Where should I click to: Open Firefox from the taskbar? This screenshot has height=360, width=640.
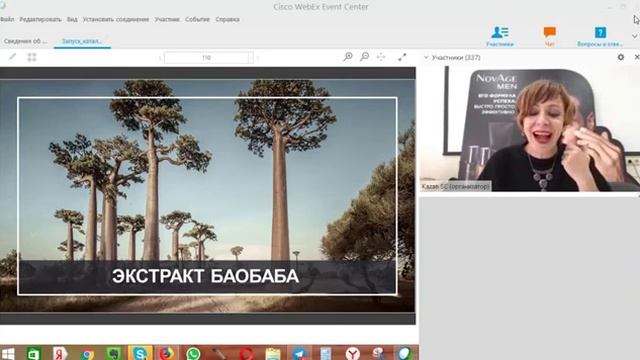click(166, 353)
